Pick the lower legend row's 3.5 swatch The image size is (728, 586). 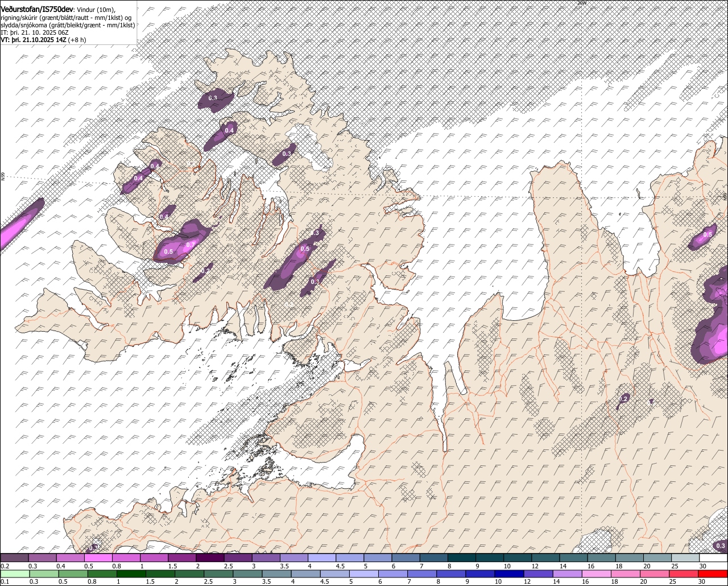click(x=275, y=573)
